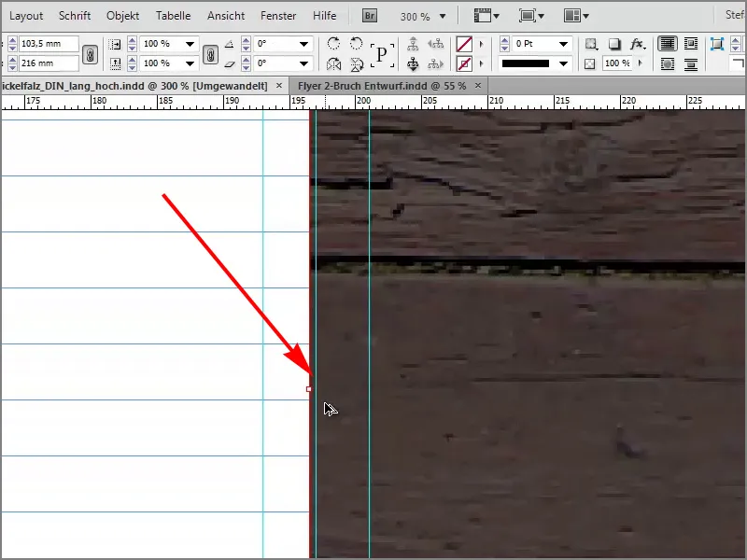Viewport: 747px width, 560px height.
Task: Open the 300 % zoom level dropdown
Action: [443, 17]
